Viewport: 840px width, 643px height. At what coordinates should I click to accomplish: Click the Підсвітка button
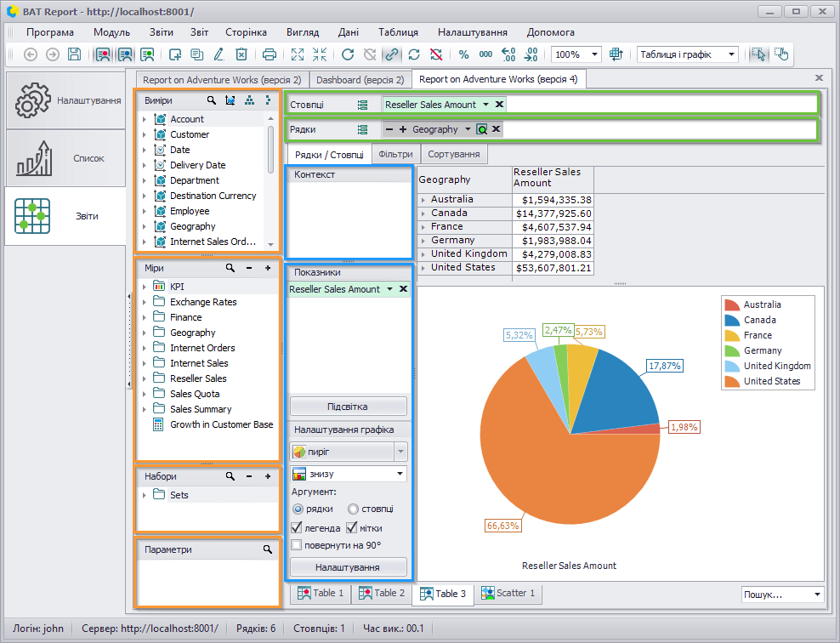point(349,407)
